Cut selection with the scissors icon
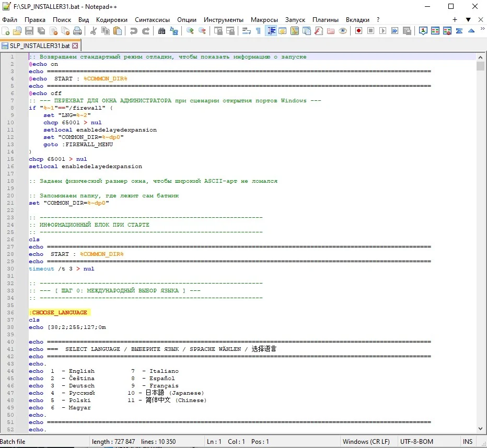The image size is (487, 448). point(93,31)
